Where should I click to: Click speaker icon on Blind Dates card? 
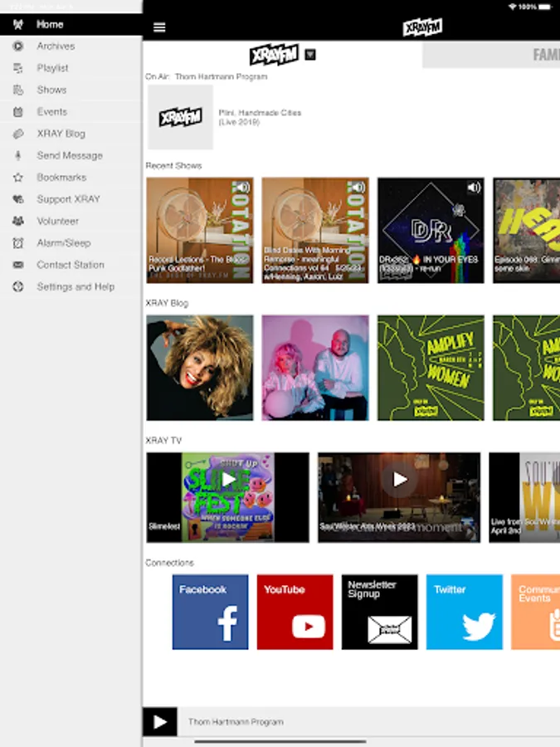click(x=358, y=187)
